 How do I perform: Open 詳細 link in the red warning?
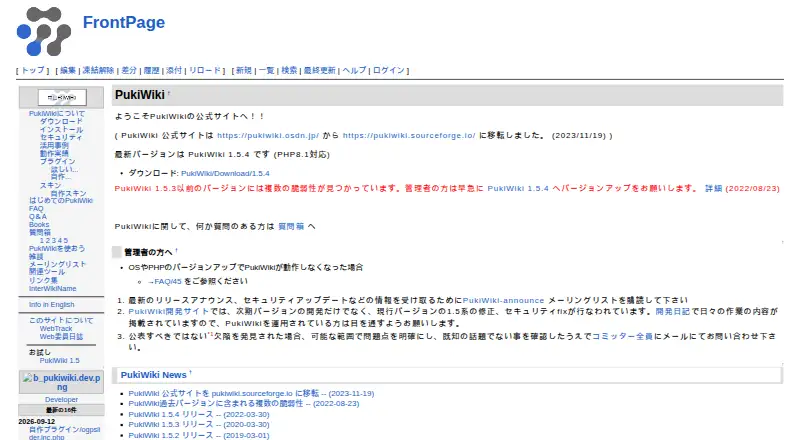pyautogui.click(x=714, y=188)
